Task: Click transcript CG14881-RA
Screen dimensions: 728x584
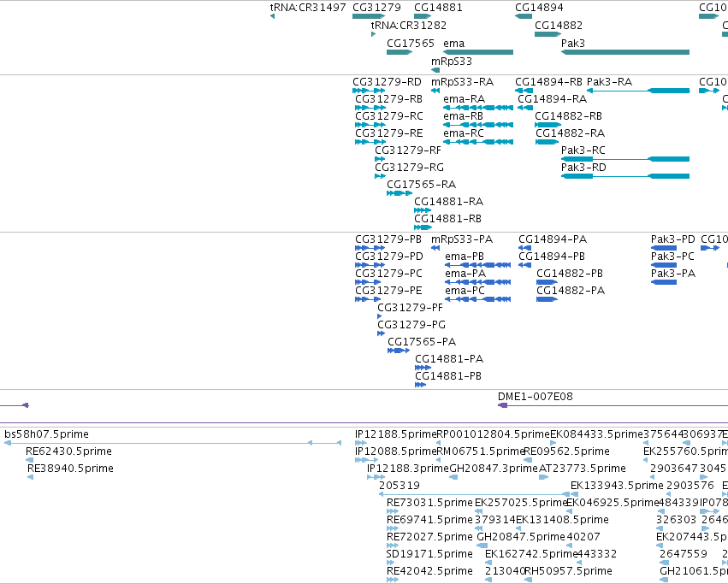Action: click(x=448, y=202)
